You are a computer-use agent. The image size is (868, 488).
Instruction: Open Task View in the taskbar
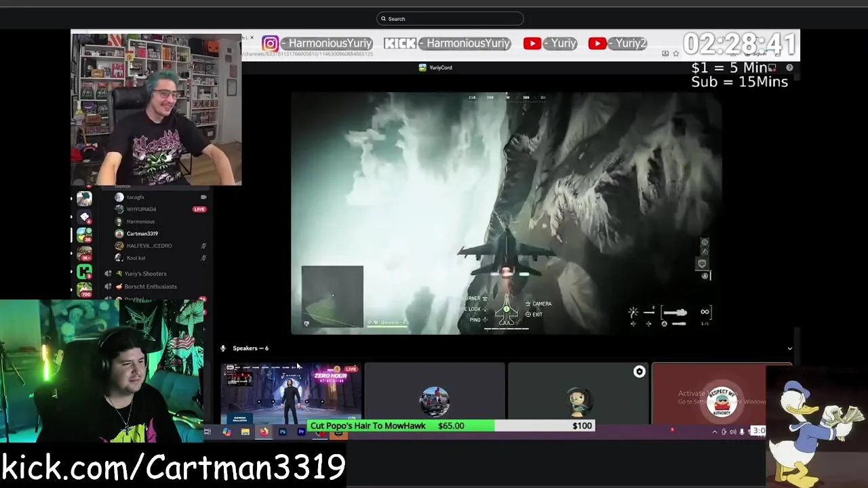(208, 432)
